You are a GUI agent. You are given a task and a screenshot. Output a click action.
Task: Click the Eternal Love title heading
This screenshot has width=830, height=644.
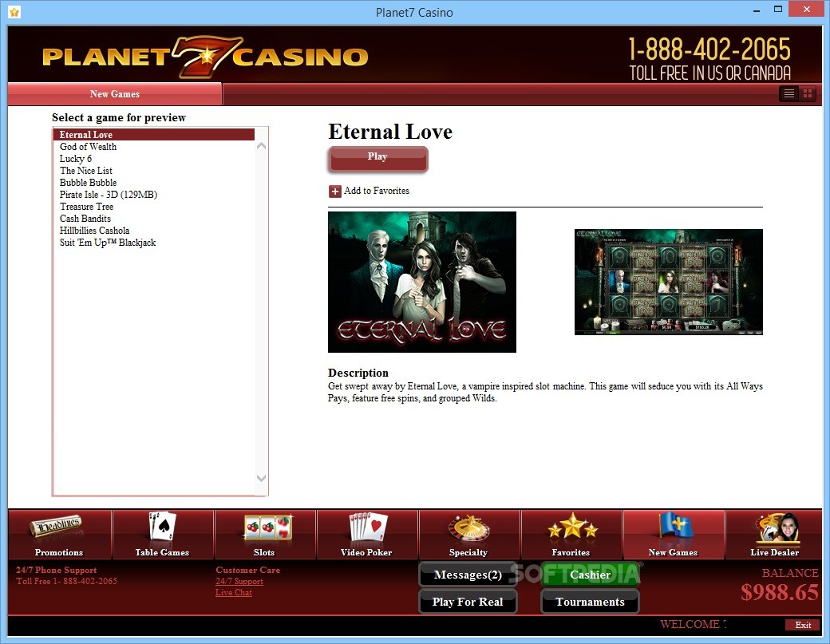[390, 132]
